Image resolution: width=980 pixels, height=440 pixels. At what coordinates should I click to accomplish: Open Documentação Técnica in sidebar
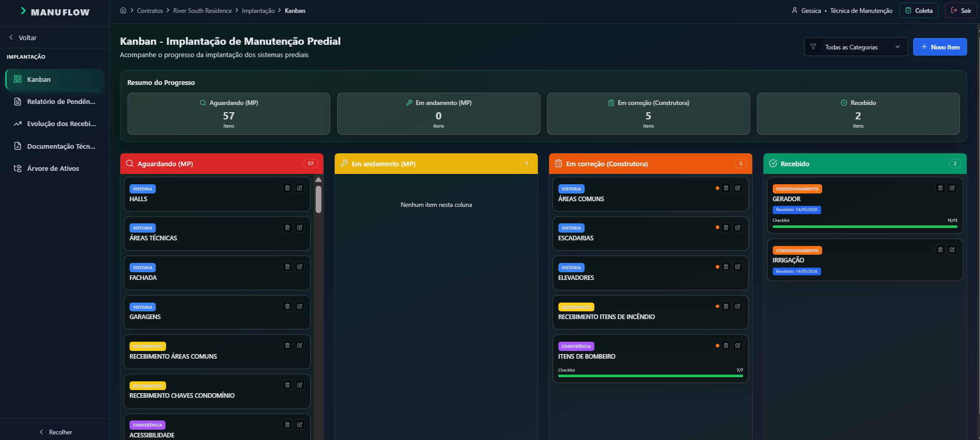pos(55,146)
